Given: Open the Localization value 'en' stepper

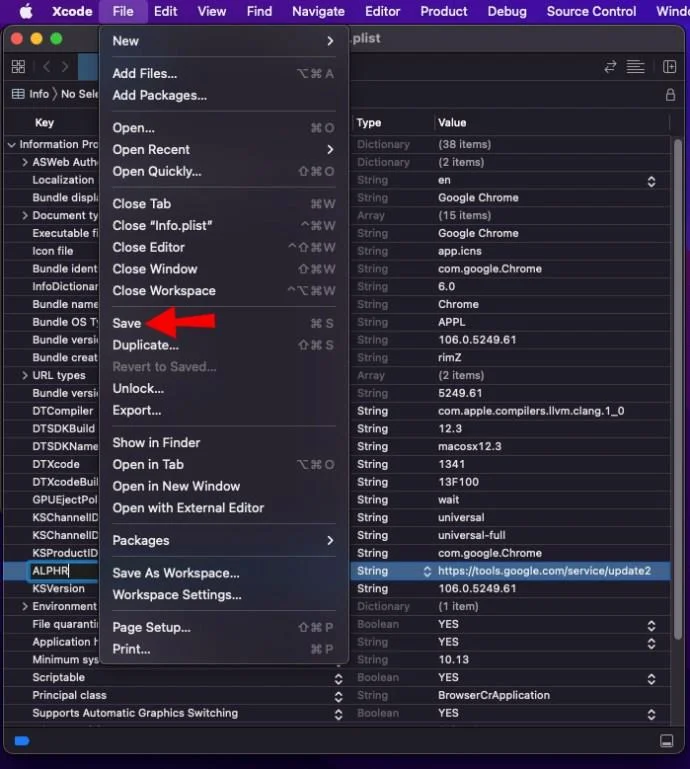Looking at the screenshot, I should (651, 181).
